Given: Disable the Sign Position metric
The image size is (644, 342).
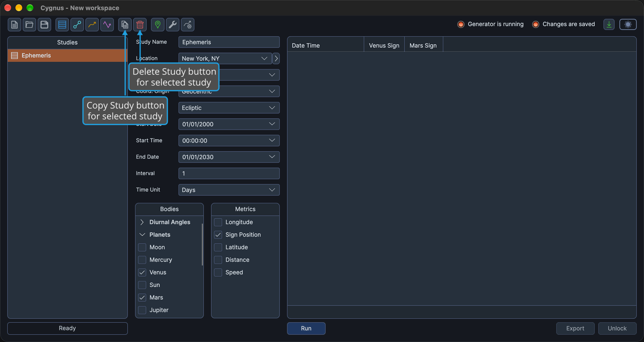Looking at the screenshot, I should click(x=218, y=235).
